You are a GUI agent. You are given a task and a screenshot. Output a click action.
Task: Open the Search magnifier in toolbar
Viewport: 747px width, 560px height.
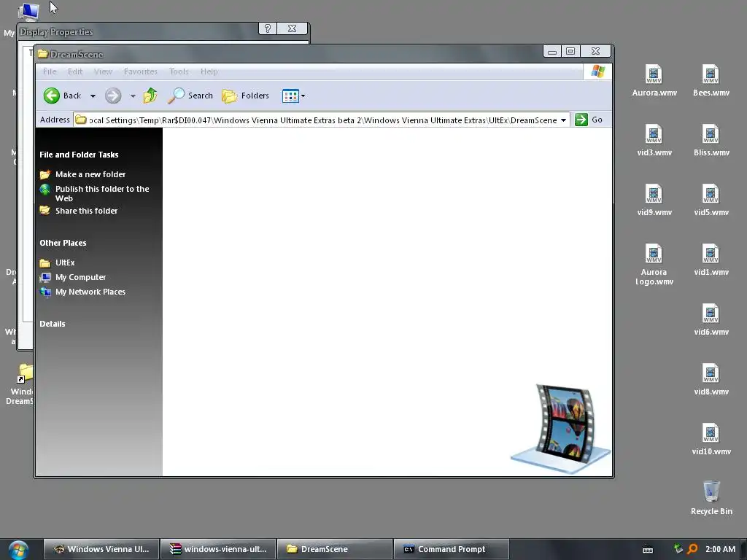point(176,96)
